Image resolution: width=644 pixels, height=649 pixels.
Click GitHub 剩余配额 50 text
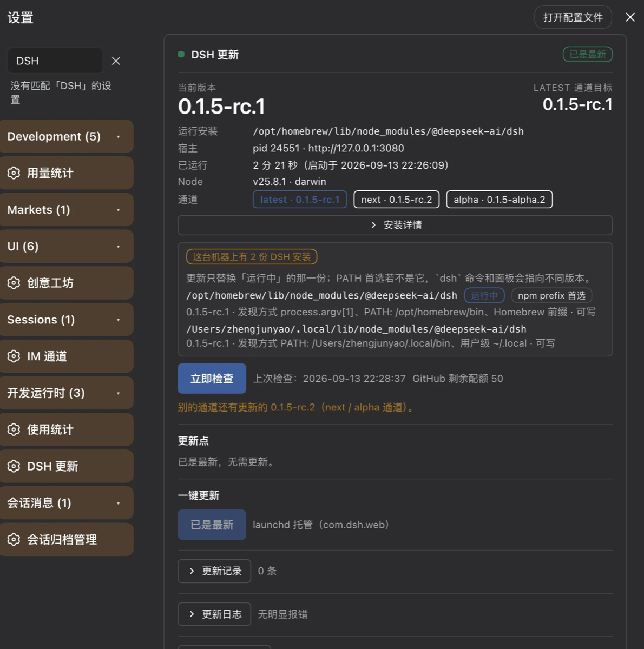point(458,379)
